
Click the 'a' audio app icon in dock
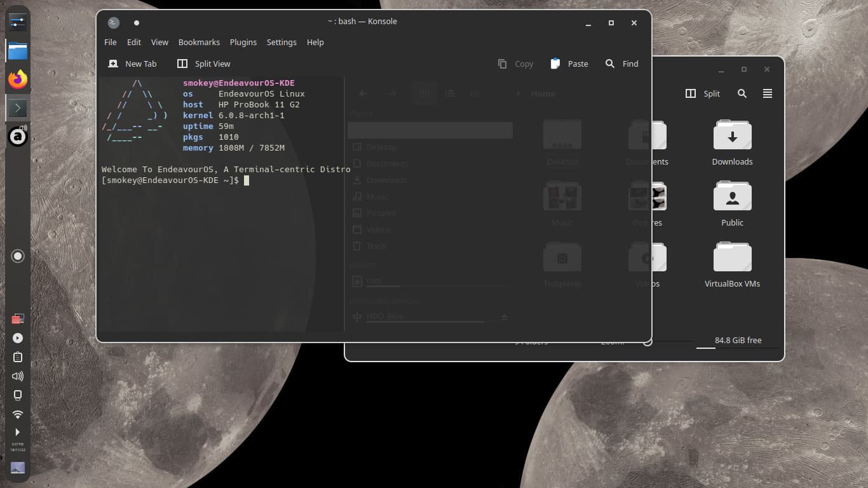click(x=18, y=136)
